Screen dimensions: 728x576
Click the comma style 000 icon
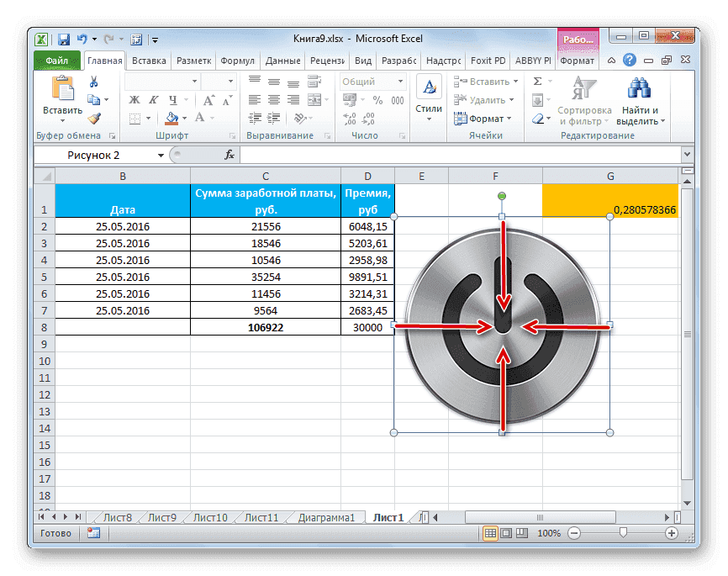coord(398,100)
